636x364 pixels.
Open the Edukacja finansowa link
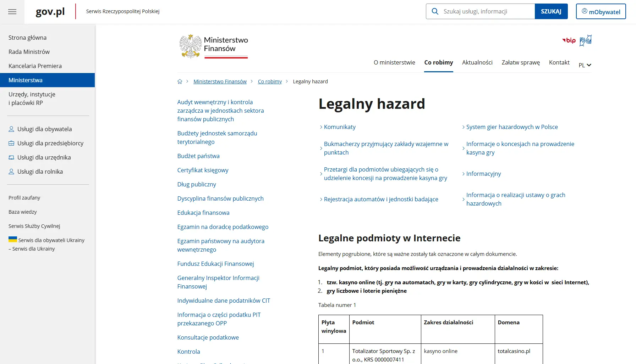203,213
